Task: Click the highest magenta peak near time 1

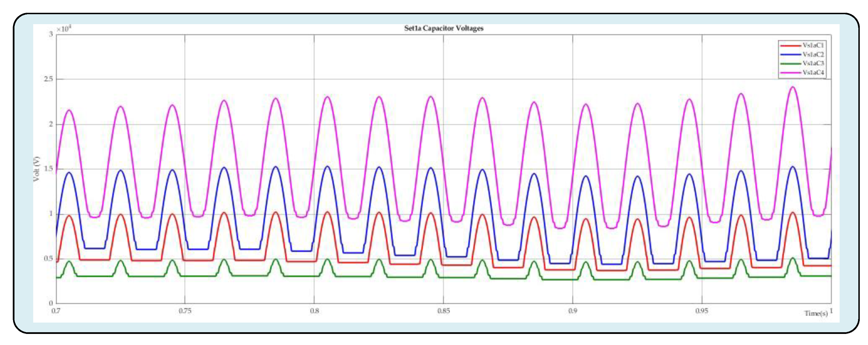Action: 793,87
